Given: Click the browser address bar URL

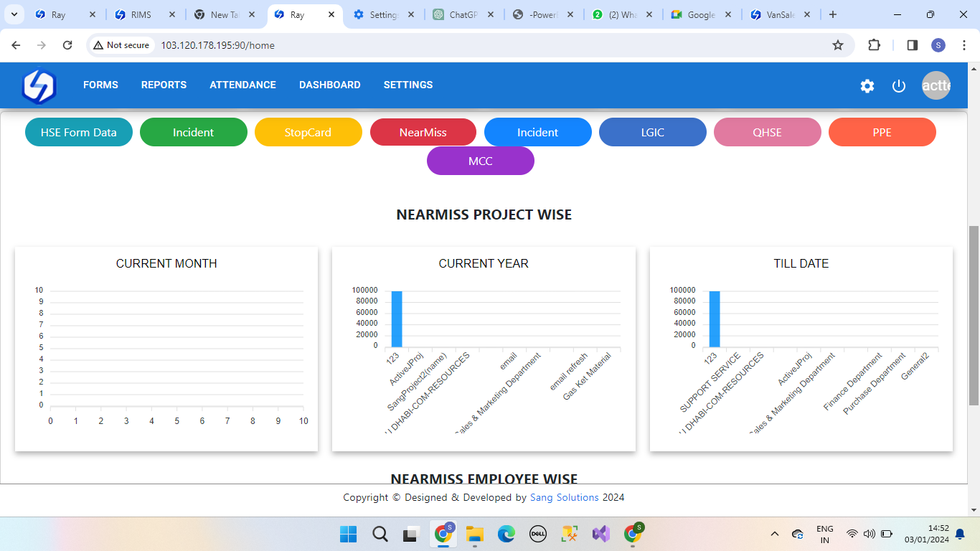Looking at the screenshot, I should 217,45.
